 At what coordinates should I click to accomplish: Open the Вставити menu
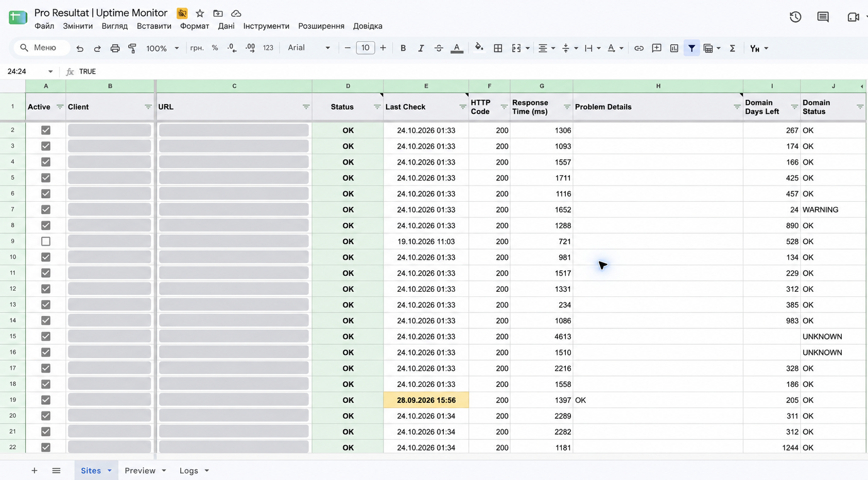tap(154, 26)
